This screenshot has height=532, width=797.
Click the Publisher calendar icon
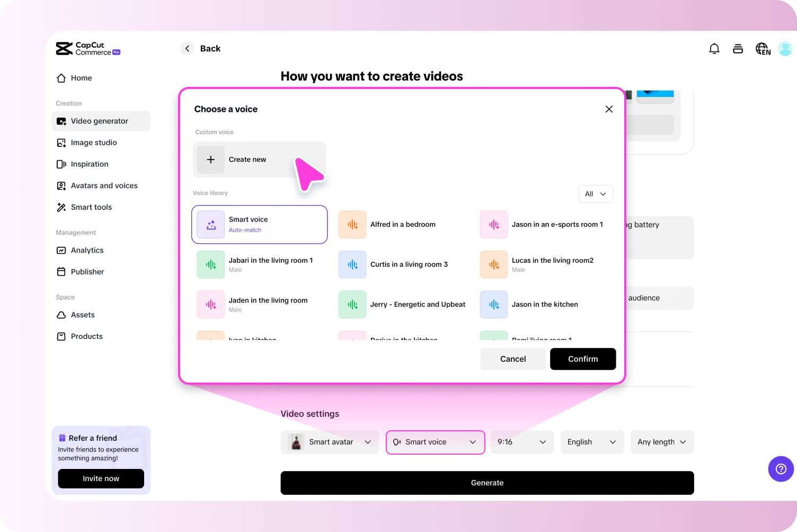point(61,272)
